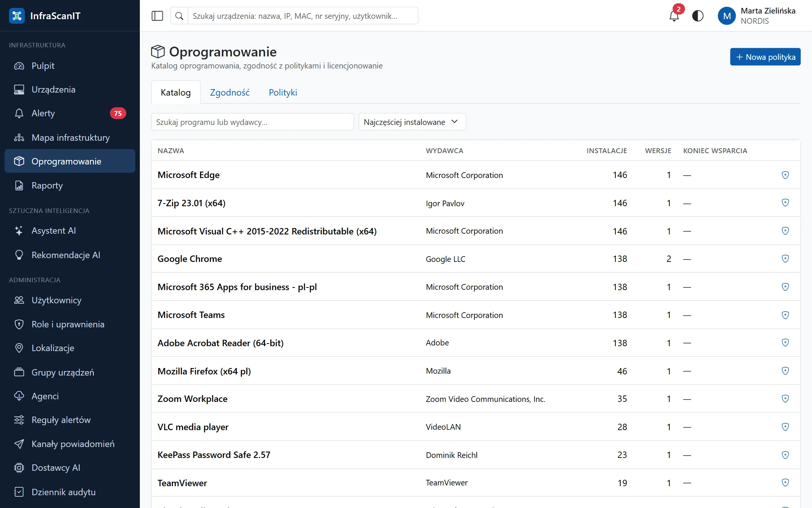Switch to the Zgodność tab
This screenshot has height=508, width=812.
click(230, 93)
